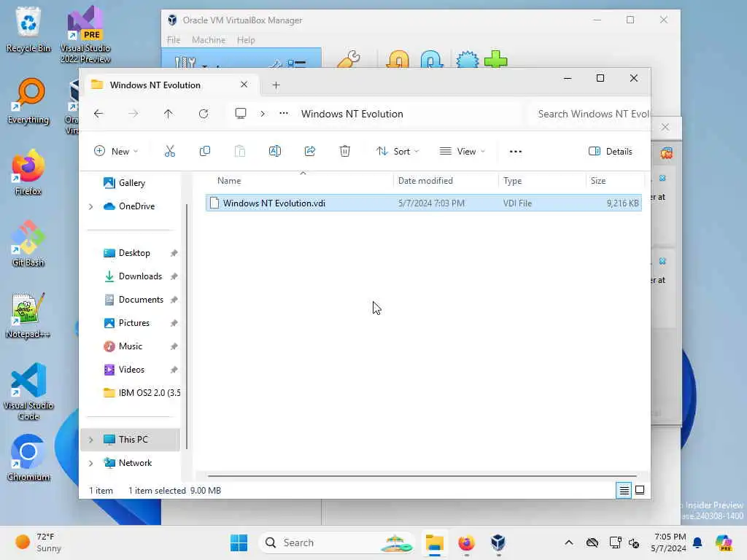Expand the OneDrive tree node
The width and height of the screenshot is (747, 560).
click(90, 206)
